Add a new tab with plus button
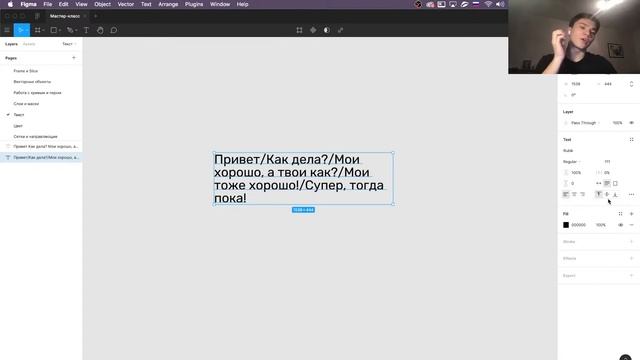640x360 pixels. click(x=96, y=16)
